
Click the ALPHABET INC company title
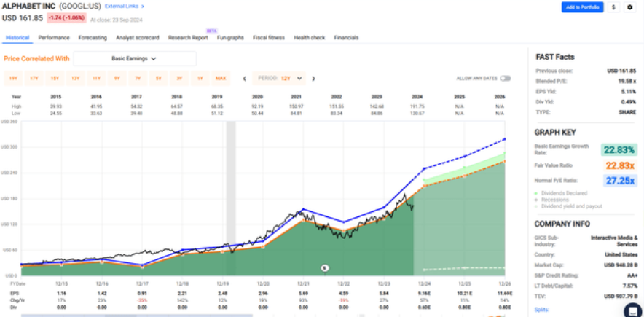coord(29,6)
